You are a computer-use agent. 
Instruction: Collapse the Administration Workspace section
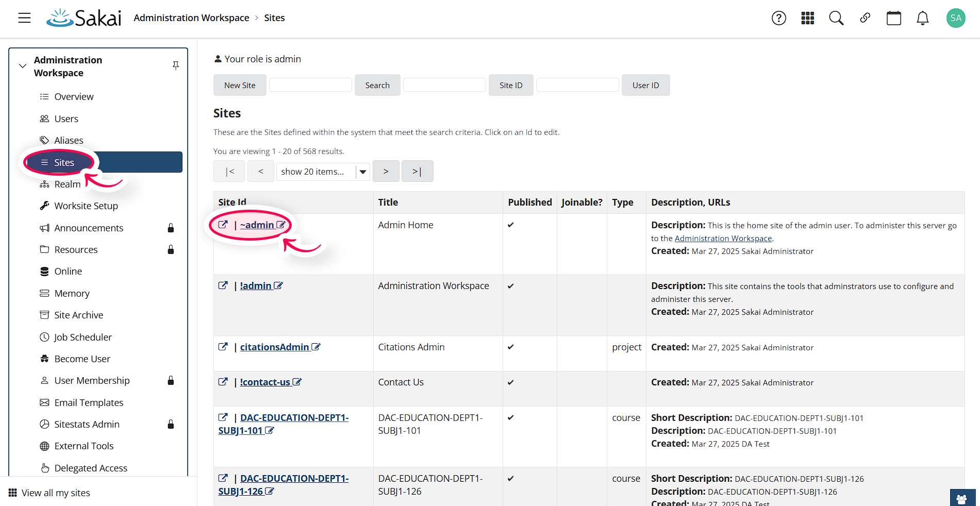23,66
